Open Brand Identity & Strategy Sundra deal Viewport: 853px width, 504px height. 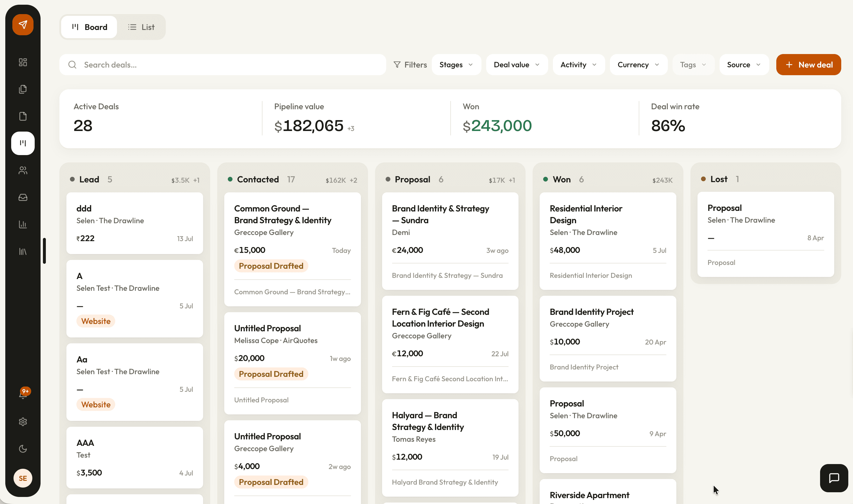[x=450, y=241]
